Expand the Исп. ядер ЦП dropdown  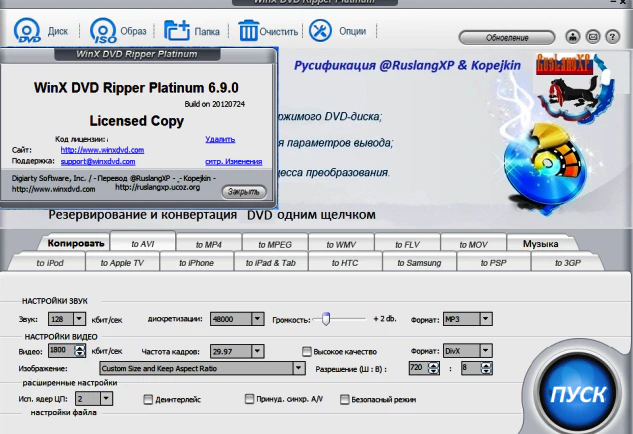(106, 399)
